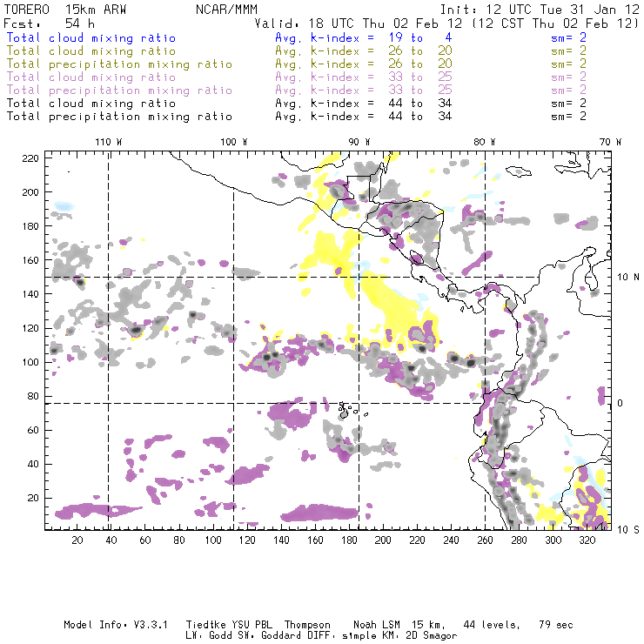Select the x-axis tick label '200'
This screenshot has height=644, width=644.
click(x=383, y=540)
